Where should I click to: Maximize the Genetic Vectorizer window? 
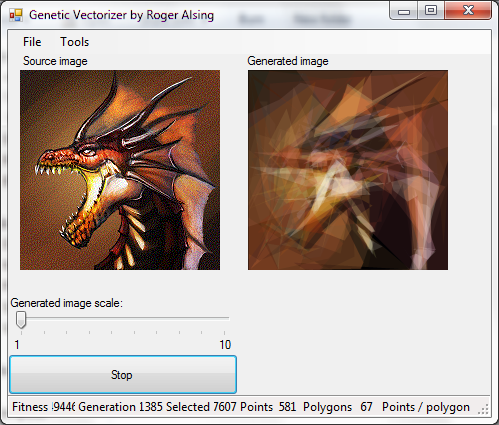click(x=431, y=11)
